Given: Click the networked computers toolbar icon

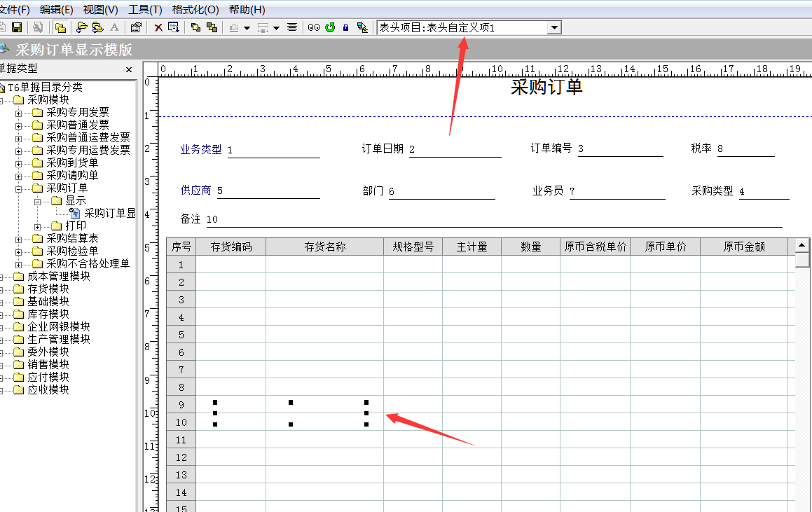Looking at the screenshot, I should (362, 27).
